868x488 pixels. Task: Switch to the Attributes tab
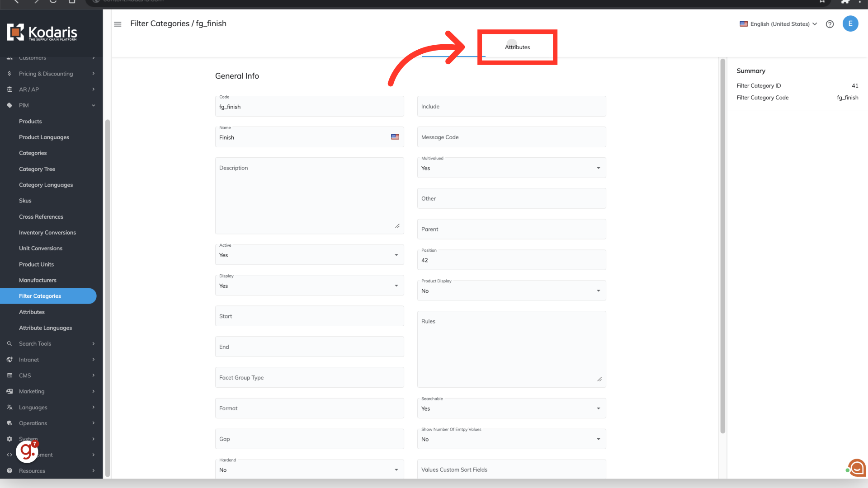[517, 47]
